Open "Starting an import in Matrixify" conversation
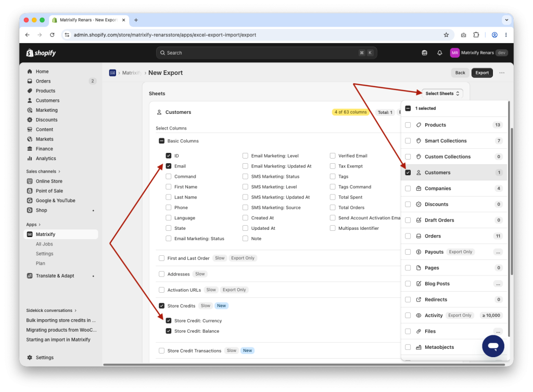The width and height of the screenshot is (533, 392). pos(58,339)
